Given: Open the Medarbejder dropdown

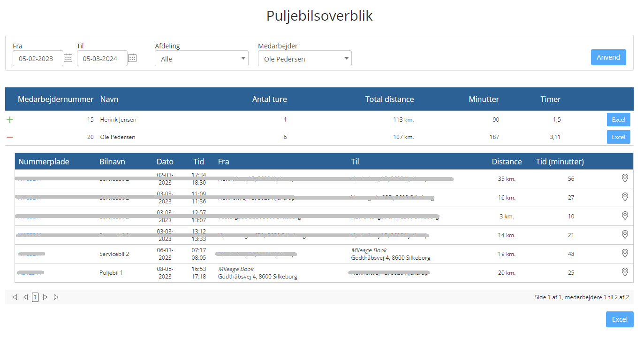Looking at the screenshot, I should [x=305, y=59].
